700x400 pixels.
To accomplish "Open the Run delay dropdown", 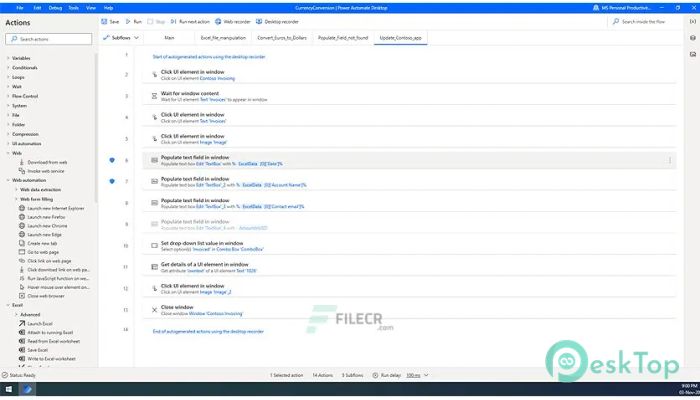I will coord(426,375).
